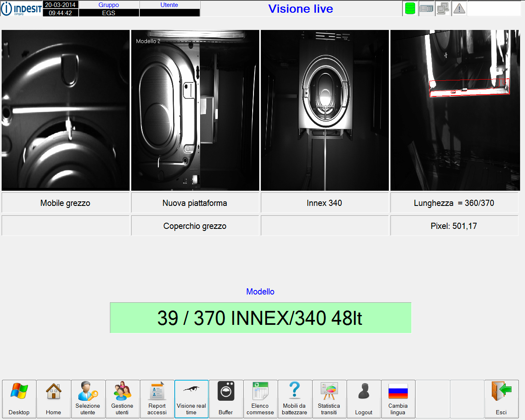Click the Mobile grezzo label
Screen dimensions: 525x420
[x=65, y=203]
